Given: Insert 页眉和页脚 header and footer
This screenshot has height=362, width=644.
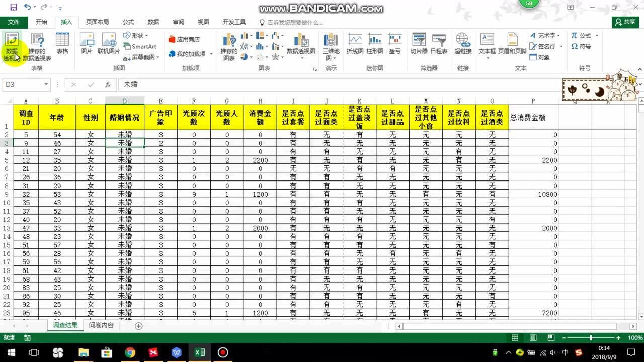Looking at the screenshot, I should click(x=512, y=44).
